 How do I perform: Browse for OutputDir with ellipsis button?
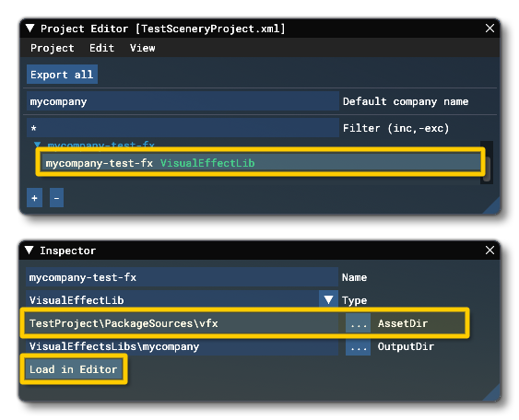pyautogui.click(x=358, y=346)
